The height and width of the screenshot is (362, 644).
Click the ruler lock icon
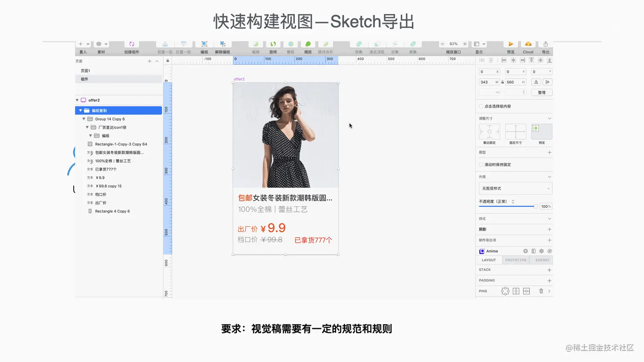[x=167, y=60]
